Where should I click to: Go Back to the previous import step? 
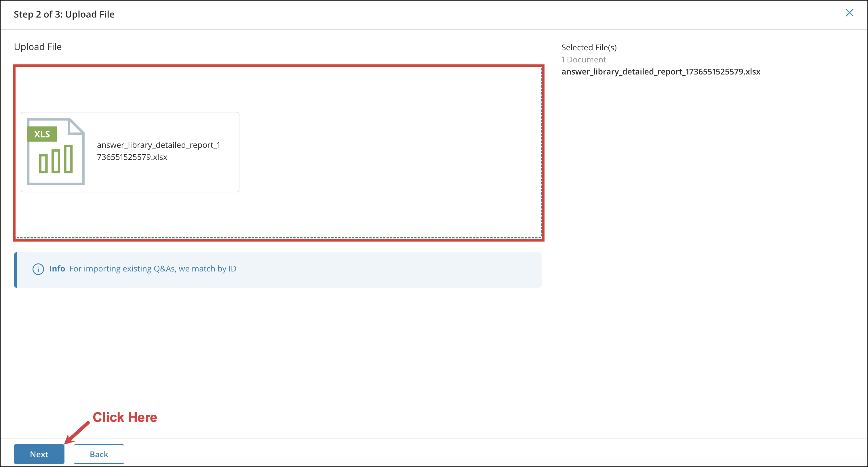click(98, 454)
